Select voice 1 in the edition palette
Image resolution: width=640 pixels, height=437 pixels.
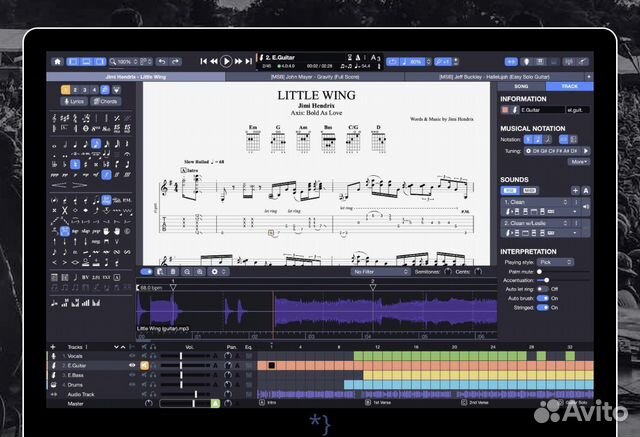65,90
